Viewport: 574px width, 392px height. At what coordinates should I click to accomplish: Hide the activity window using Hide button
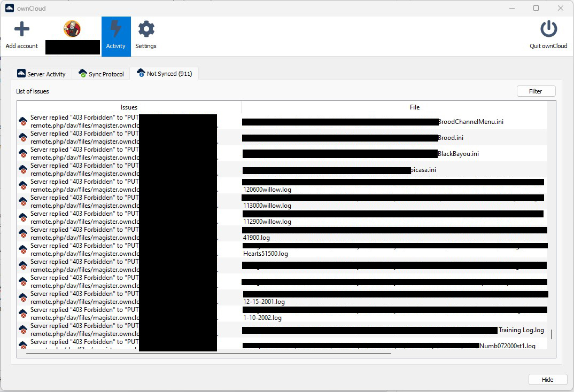(x=547, y=379)
